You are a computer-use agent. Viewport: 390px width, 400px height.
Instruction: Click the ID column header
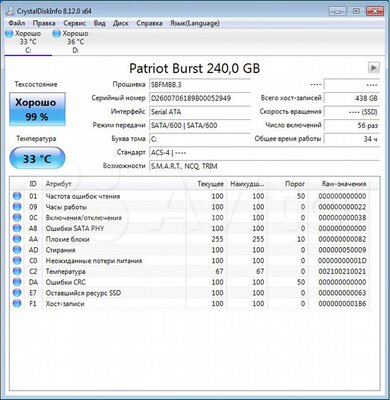point(33,184)
